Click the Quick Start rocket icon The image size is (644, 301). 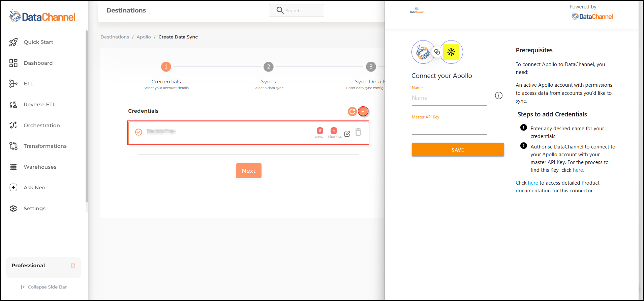coord(13,42)
